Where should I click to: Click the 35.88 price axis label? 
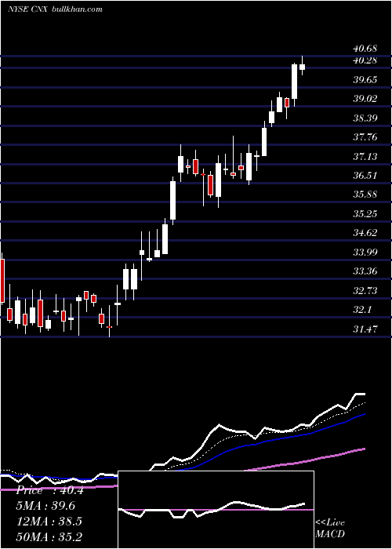pyautogui.click(x=365, y=195)
